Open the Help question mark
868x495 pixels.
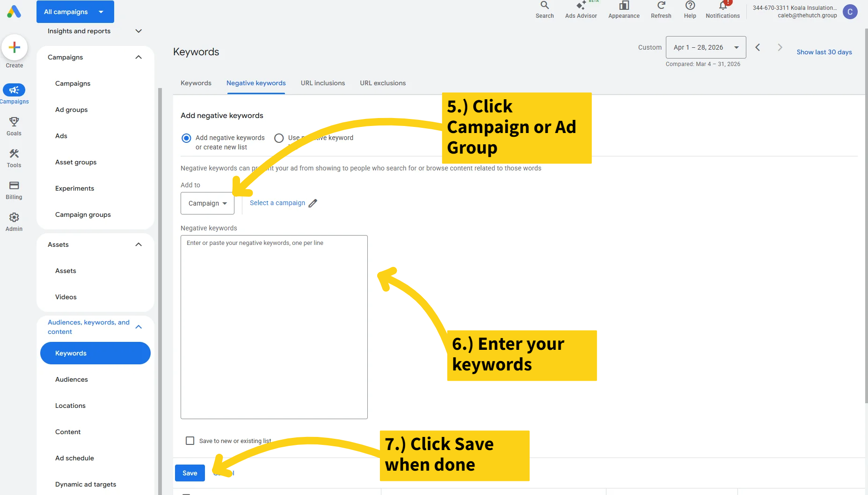(690, 6)
